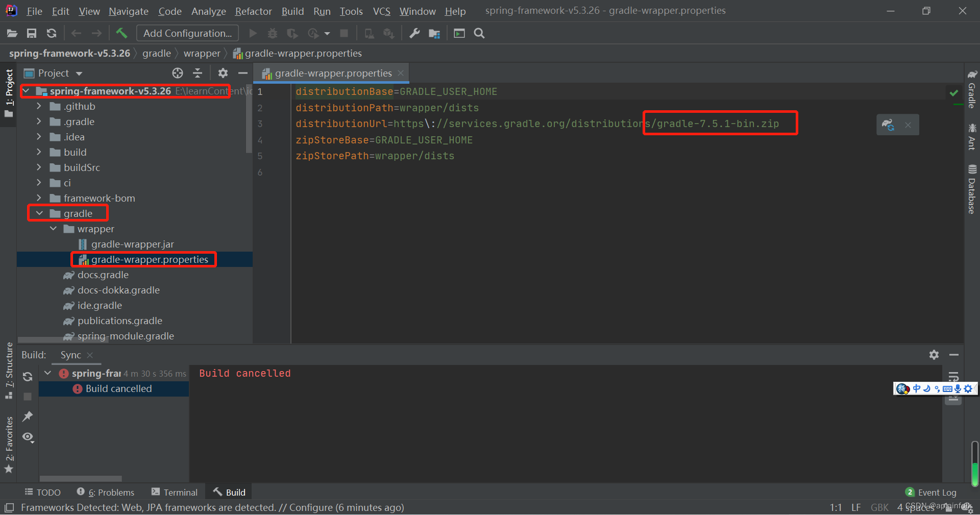Click the Build project hammer icon
Screen dimensions: 980x515
point(121,34)
